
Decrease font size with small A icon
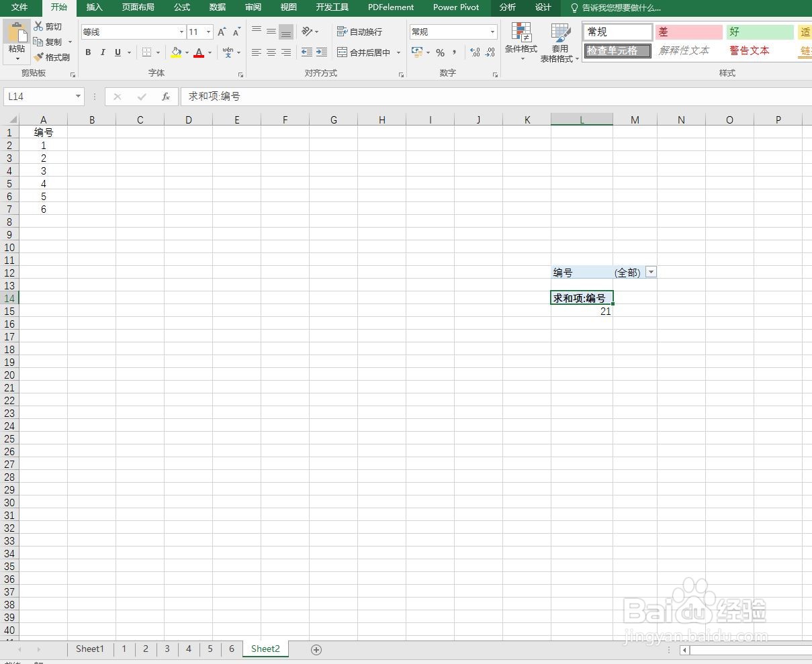(x=236, y=32)
